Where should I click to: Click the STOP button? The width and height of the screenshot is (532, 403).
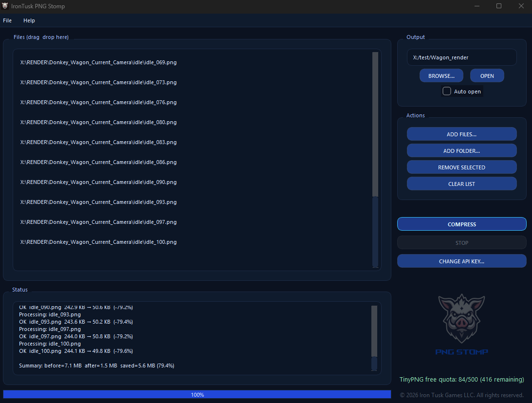[461, 242]
